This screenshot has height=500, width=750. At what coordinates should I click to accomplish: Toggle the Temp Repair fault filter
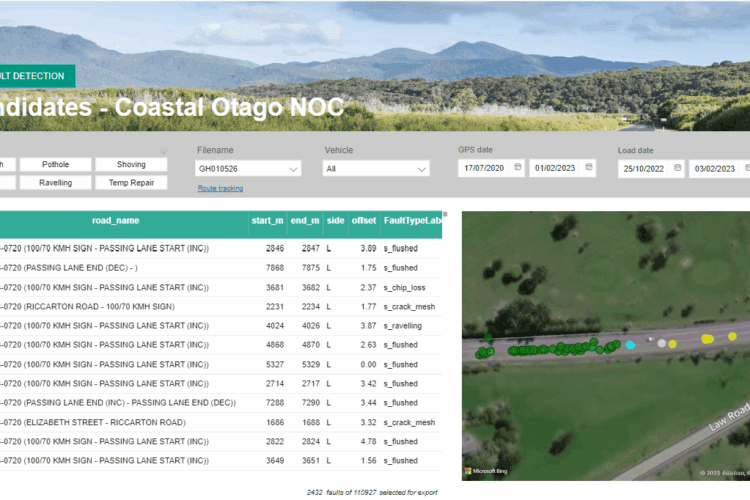(131, 183)
